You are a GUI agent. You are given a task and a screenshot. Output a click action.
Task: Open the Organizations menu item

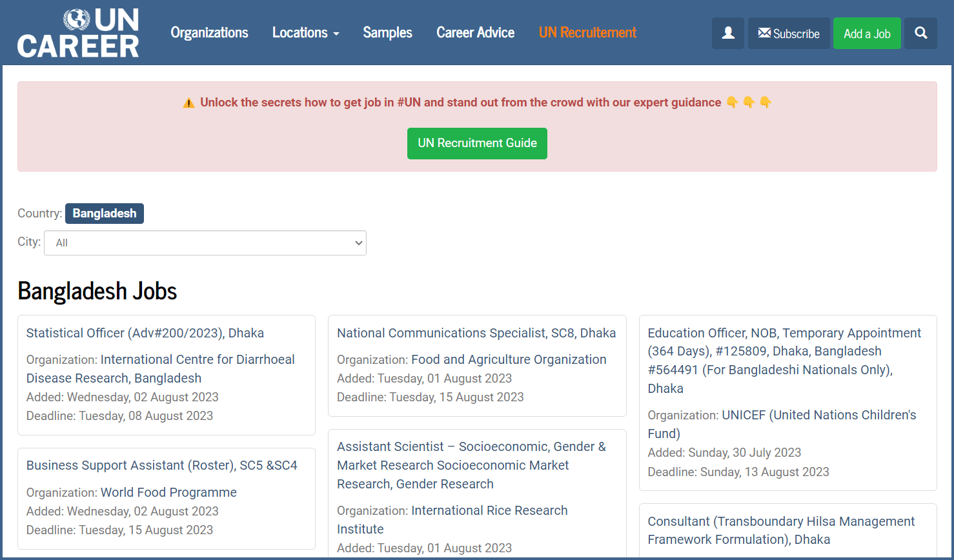click(209, 32)
